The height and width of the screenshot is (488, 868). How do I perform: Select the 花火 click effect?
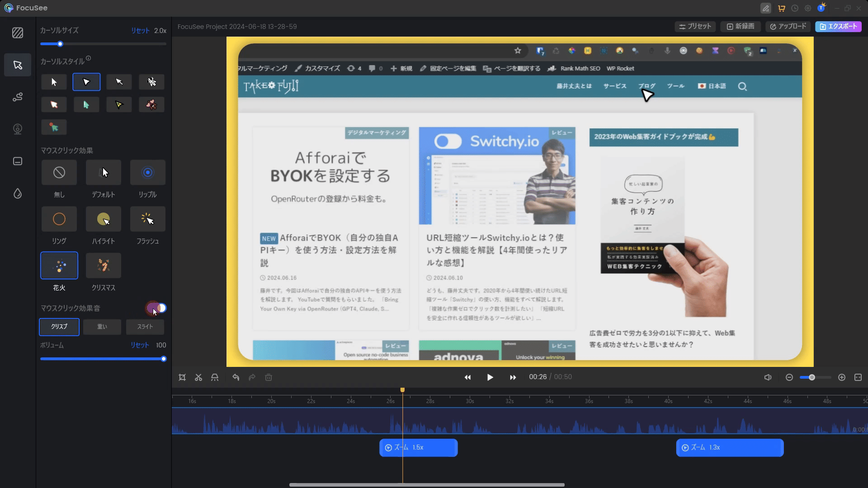[59, 266]
